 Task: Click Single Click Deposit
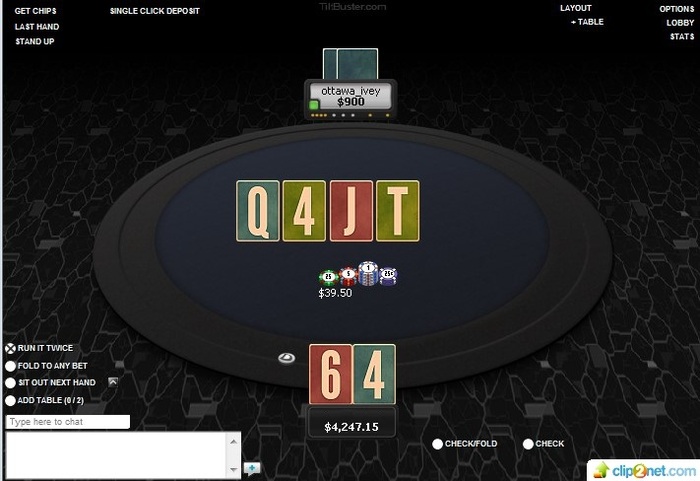[154, 11]
